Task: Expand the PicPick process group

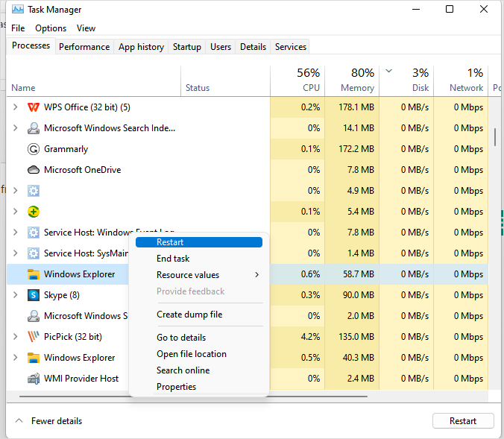Action: click(16, 337)
